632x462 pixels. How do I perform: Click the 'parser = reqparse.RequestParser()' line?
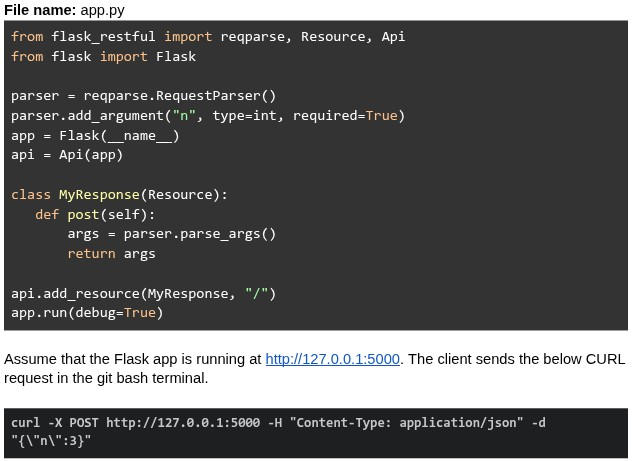pyautogui.click(x=143, y=96)
